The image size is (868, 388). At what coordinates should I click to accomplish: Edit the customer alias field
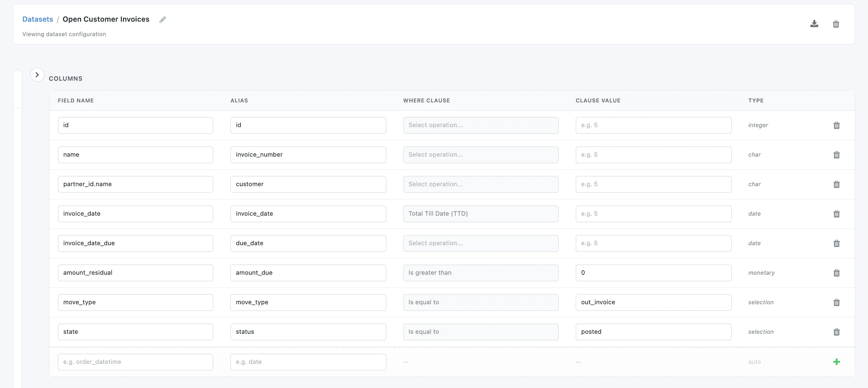click(308, 184)
